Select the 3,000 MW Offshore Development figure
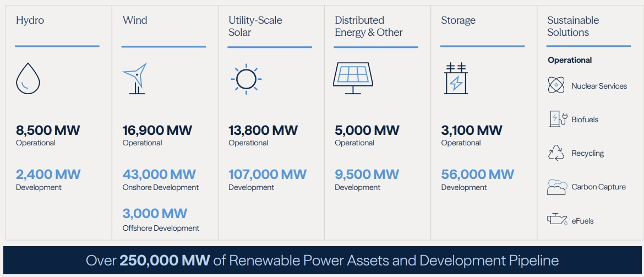Viewport: 644px width, 277px height. coord(155,213)
